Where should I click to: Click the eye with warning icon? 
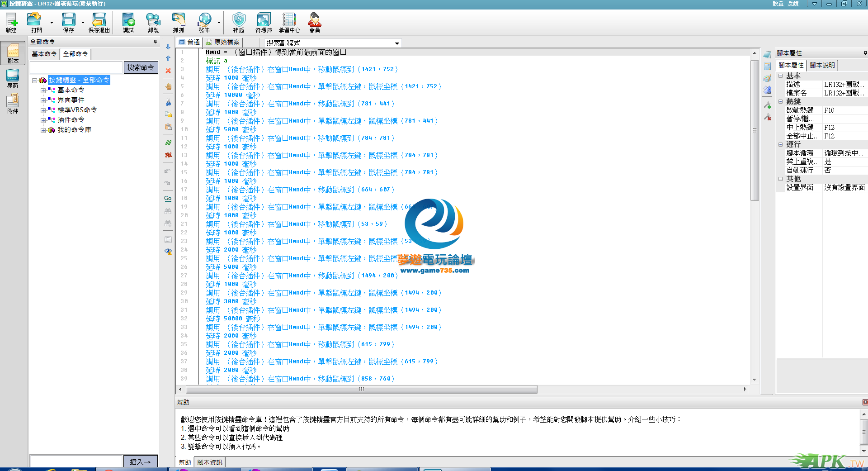point(168,252)
